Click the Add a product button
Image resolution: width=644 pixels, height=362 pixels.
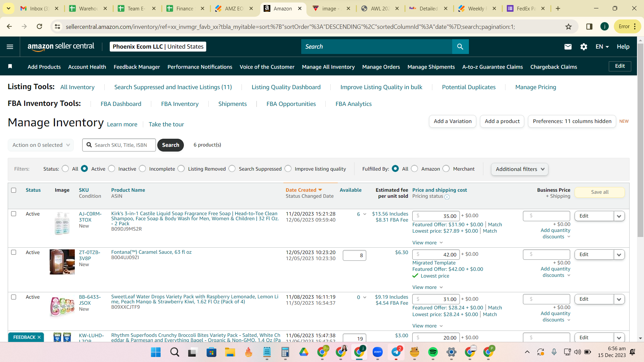point(502,121)
